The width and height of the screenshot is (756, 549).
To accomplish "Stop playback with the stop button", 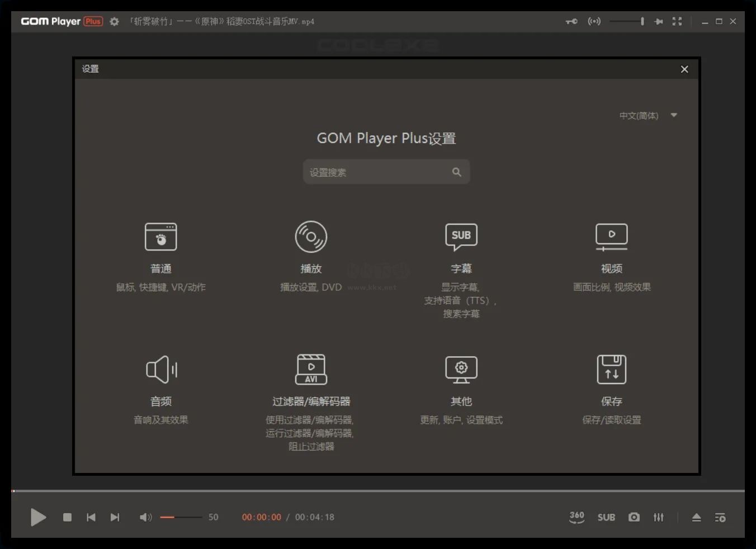I will (x=67, y=517).
